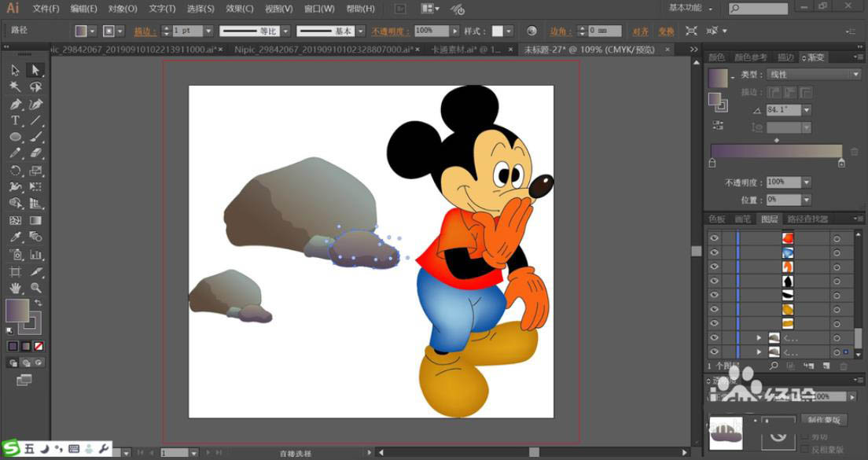868x460 pixels.
Task: Click the 不透明度 link in control bar
Action: 390,31
